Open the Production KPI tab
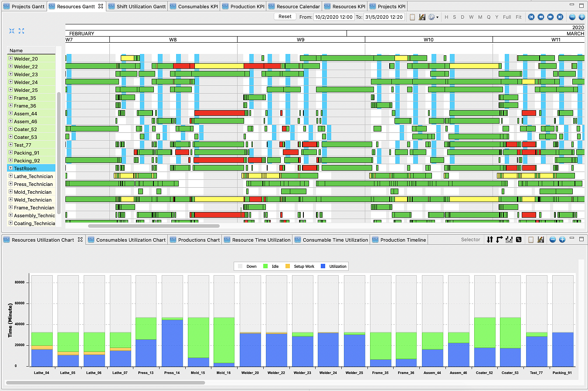Screen dimensions: 588x391 pyautogui.click(x=243, y=7)
